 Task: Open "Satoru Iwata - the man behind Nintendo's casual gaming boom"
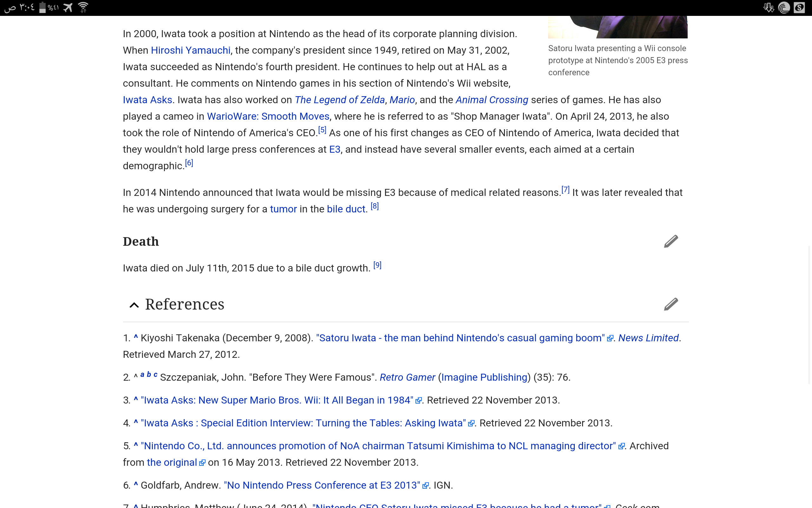tap(460, 338)
